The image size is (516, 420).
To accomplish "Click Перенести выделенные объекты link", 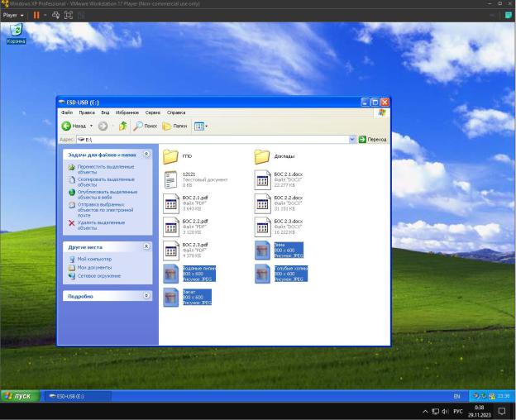I will coord(106,169).
